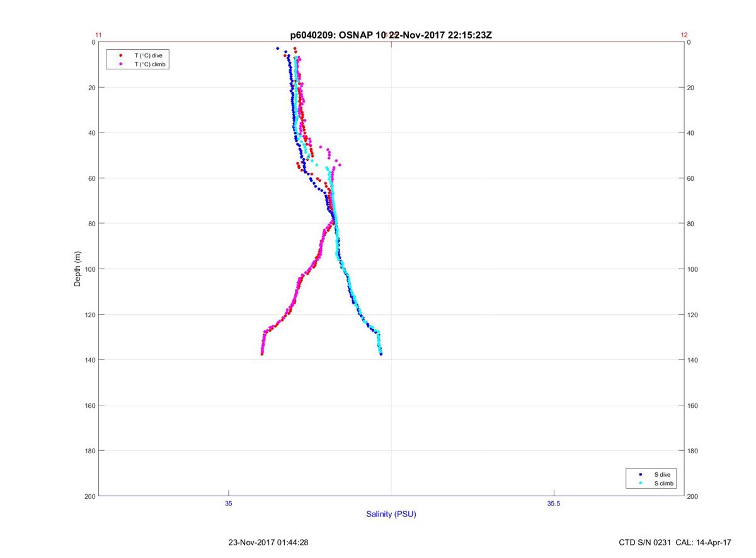Image resolution: width=756 pixels, height=558 pixels.
Task: Click the '23-Nov-2017 01:44:28' timestamp footer
Action: (x=268, y=542)
